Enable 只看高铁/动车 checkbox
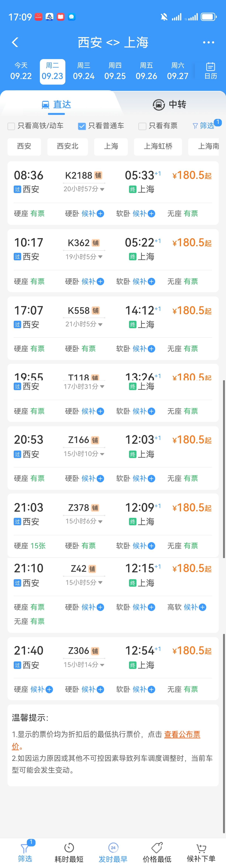226x868 pixels. tap(11, 126)
